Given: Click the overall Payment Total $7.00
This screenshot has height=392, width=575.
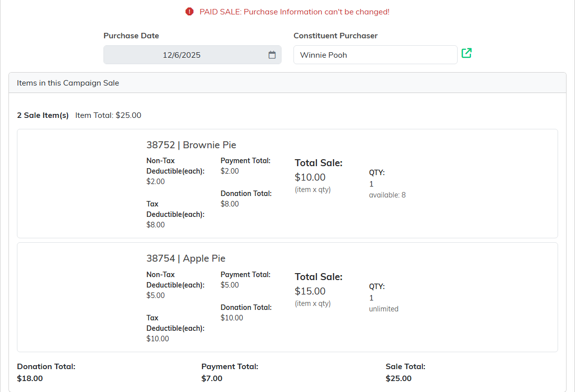Looking at the screenshot, I should point(211,379).
